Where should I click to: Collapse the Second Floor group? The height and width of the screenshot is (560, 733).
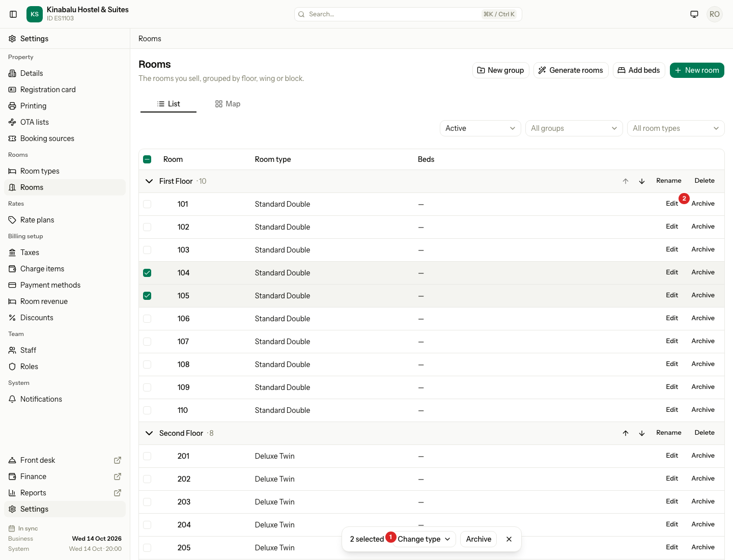149,433
